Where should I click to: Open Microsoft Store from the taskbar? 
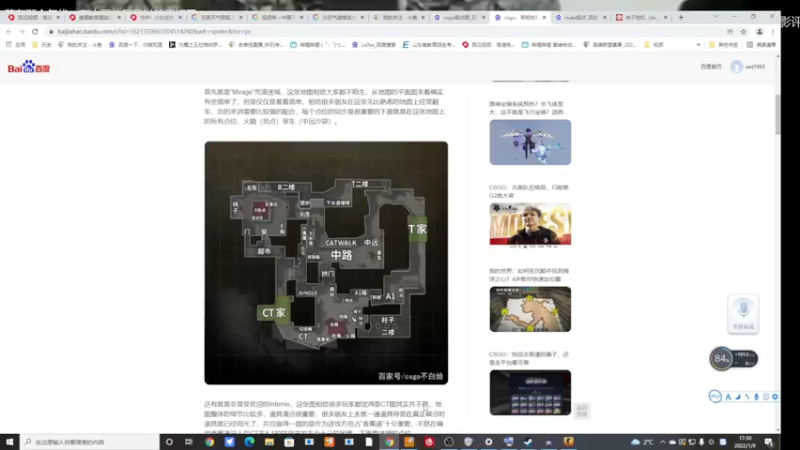click(289, 442)
